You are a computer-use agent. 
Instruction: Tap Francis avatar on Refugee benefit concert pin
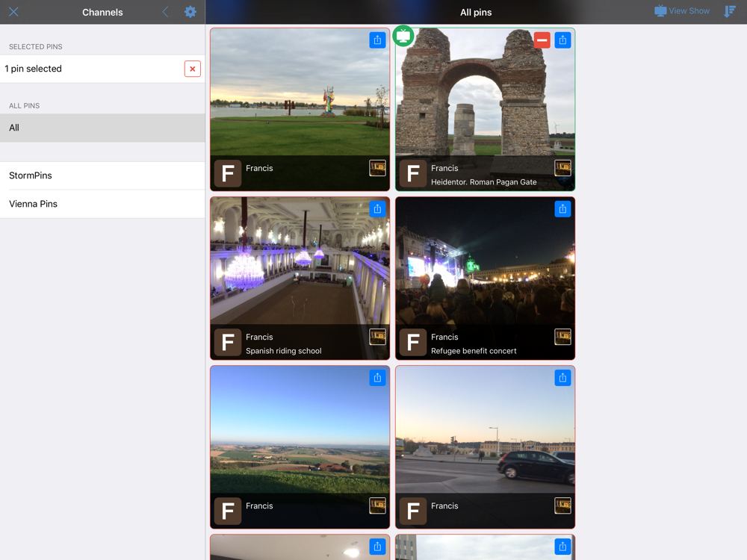(413, 343)
